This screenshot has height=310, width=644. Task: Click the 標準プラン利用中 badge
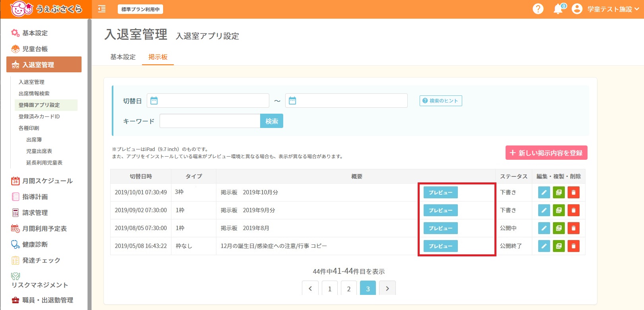tap(140, 9)
